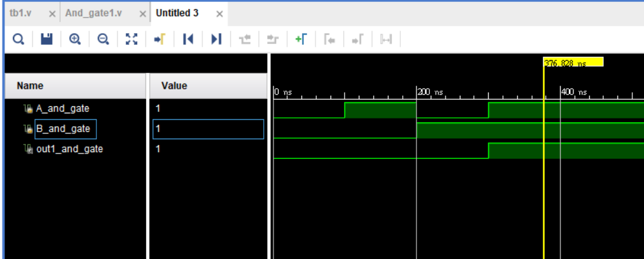Click the Value column header

pos(174,85)
